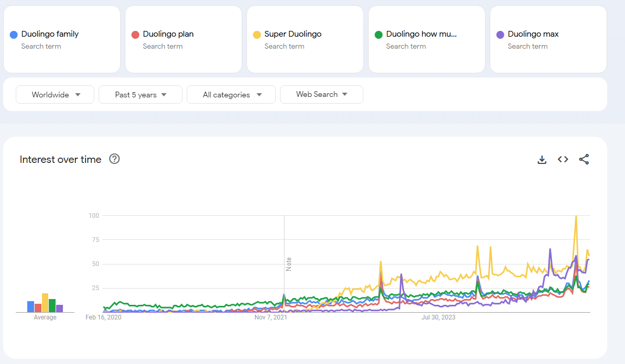The width and height of the screenshot is (625, 364).
Task: Open the Worldwide region dropdown
Action: click(x=55, y=94)
